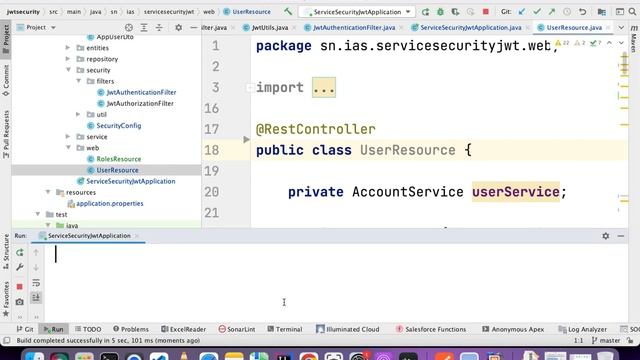Open SonarLint tool window
640x360 pixels.
coord(237,329)
